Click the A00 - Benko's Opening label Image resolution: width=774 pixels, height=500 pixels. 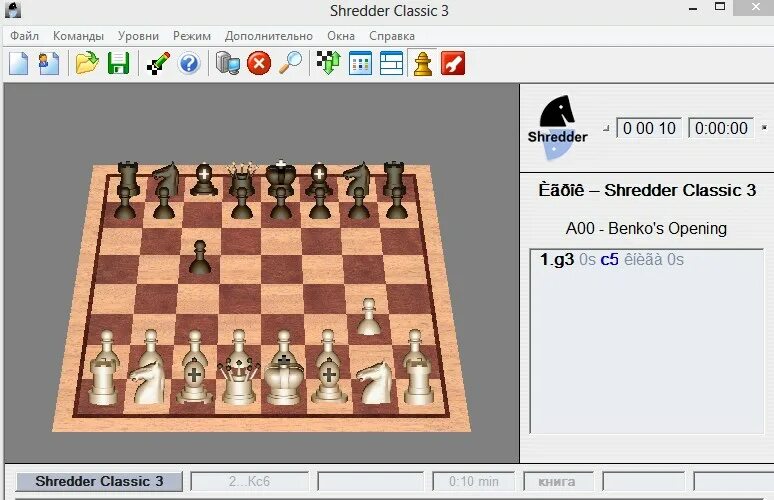coord(646,229)
